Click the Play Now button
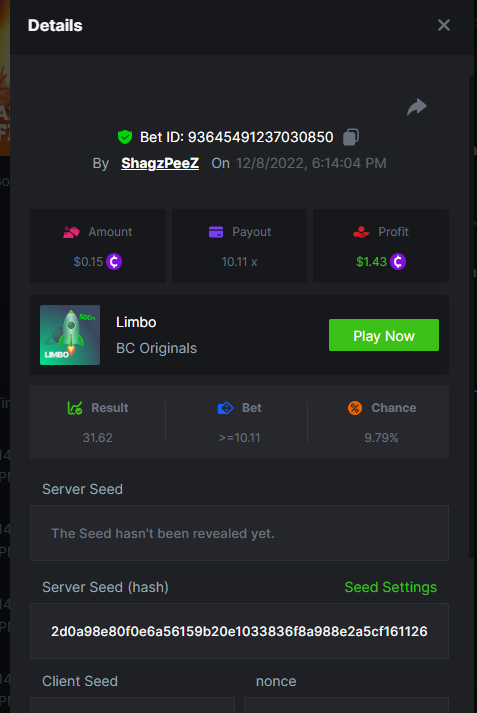Screen dimensions: 477x713 [x=384, y=335]
